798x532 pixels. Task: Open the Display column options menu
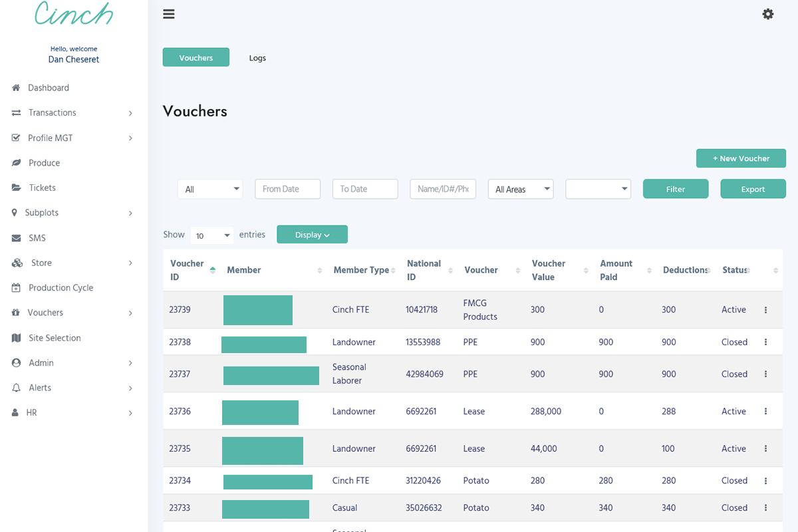coord(312,234)
